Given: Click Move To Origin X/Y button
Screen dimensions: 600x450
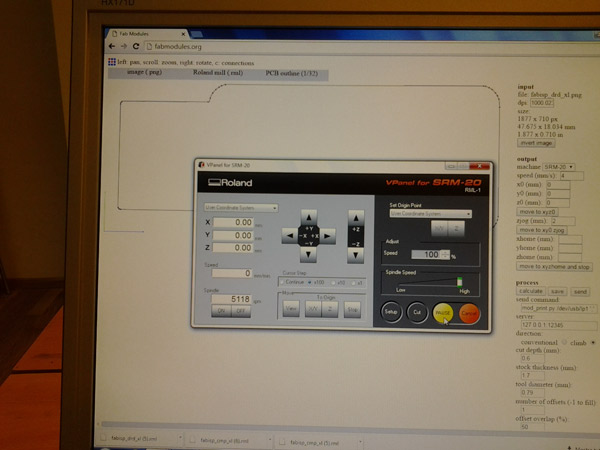Looking at the screenshot, I should 313,309.
